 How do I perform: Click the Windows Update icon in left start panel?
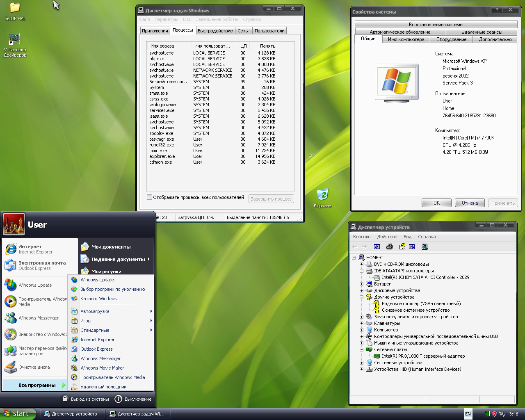(11, 285)
